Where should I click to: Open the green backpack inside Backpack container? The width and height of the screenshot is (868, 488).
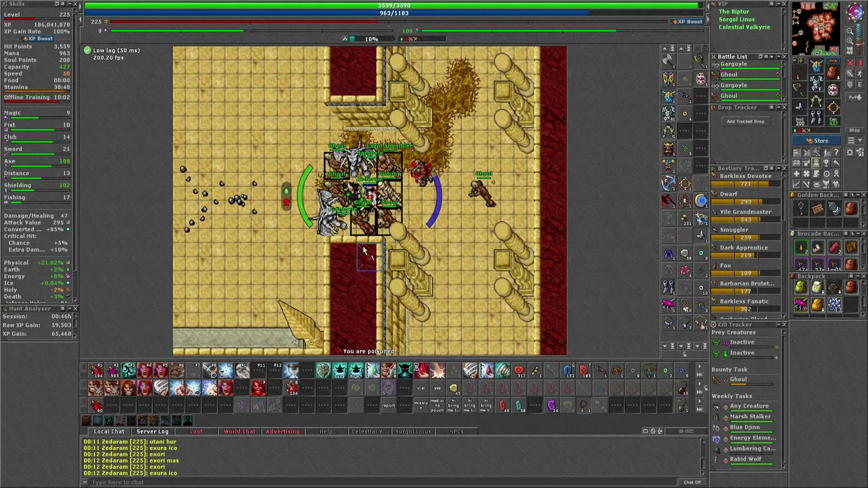click(x=801, y=287)
